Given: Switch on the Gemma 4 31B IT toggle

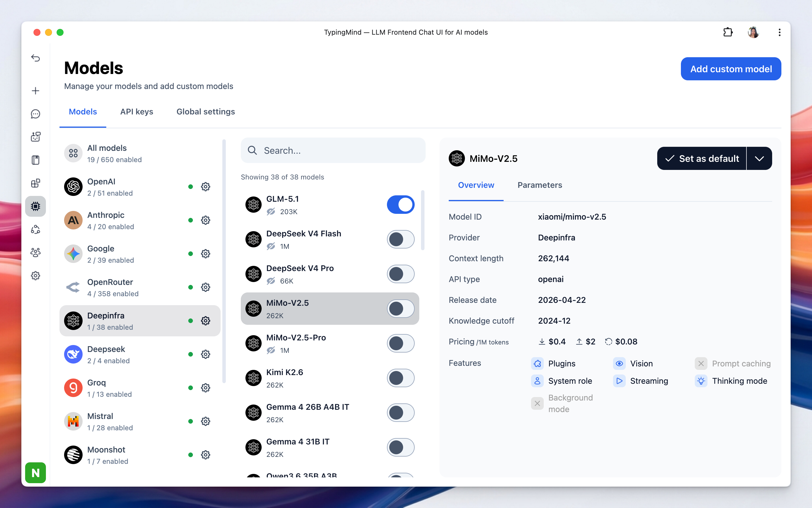Looking at the screenshot, I should point(401,447).
